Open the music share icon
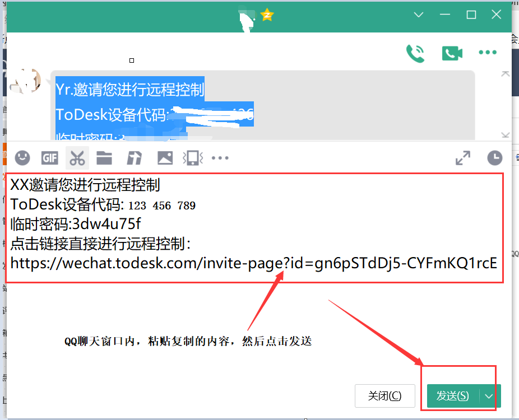This screenshot has height=420, width=519. click(x=135, y=158)
